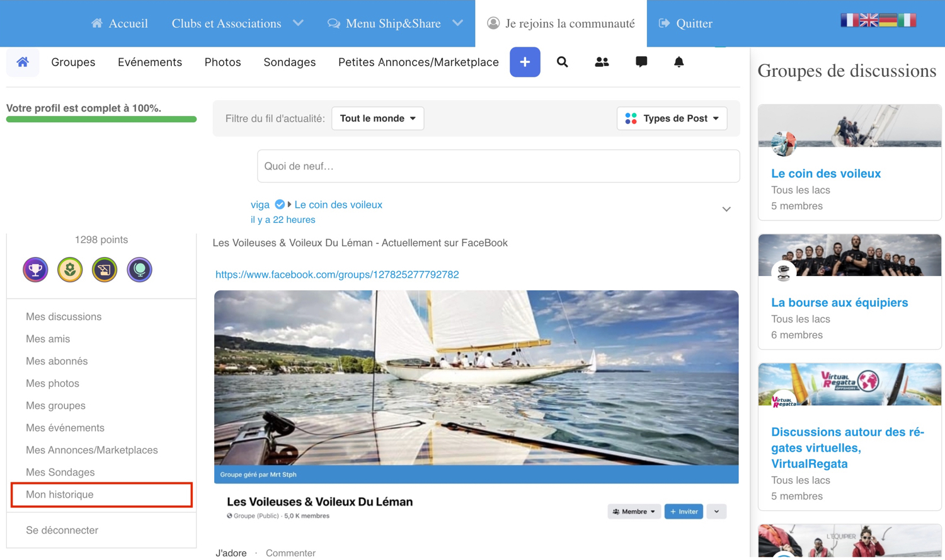Click the 'Quoi de neuf' text field

tap(498, 166)
